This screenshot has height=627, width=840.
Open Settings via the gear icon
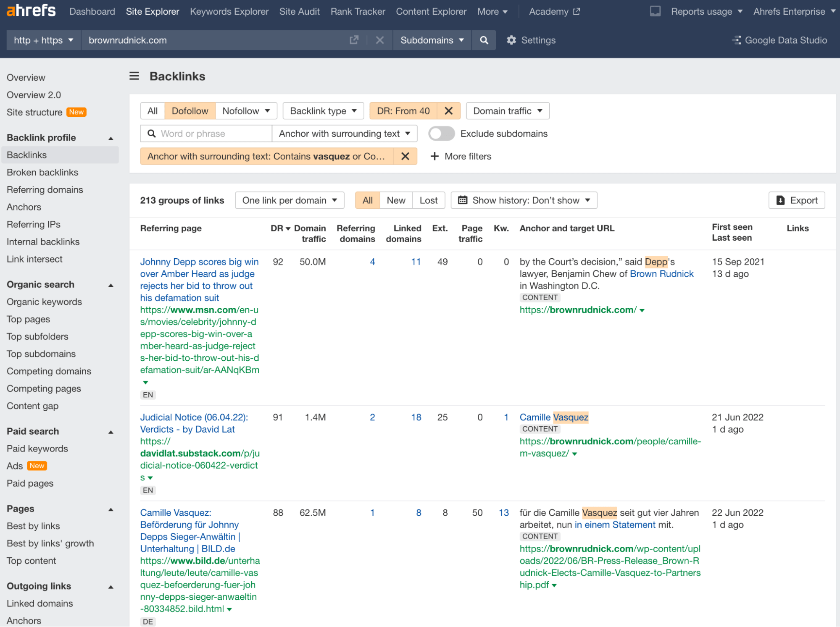511,40
